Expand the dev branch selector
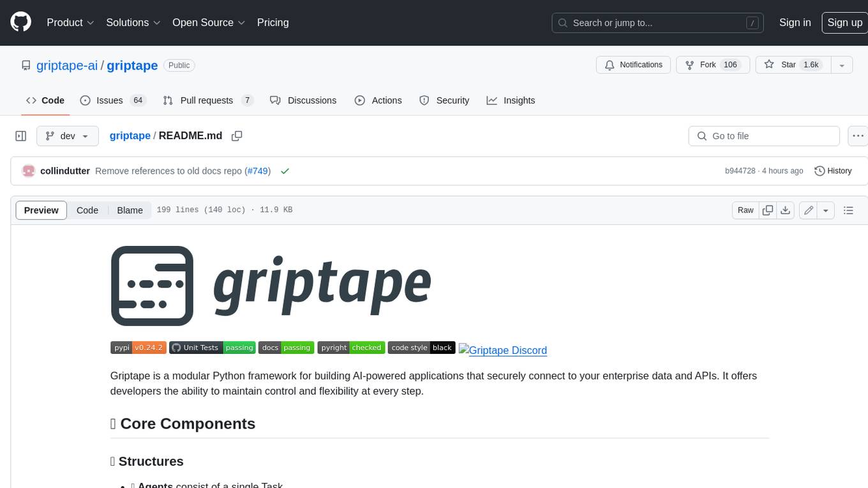This screenshot has height=488, width=868. coord(68,136)
